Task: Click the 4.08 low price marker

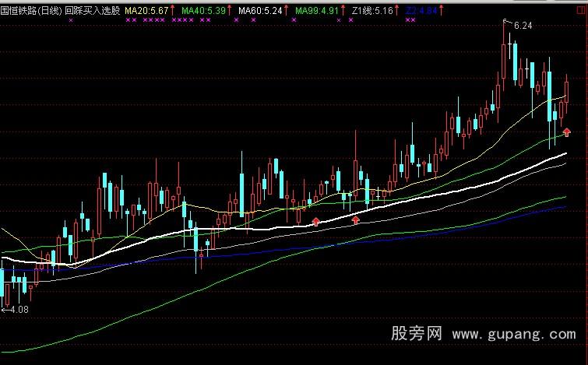Action: (19, 310)
